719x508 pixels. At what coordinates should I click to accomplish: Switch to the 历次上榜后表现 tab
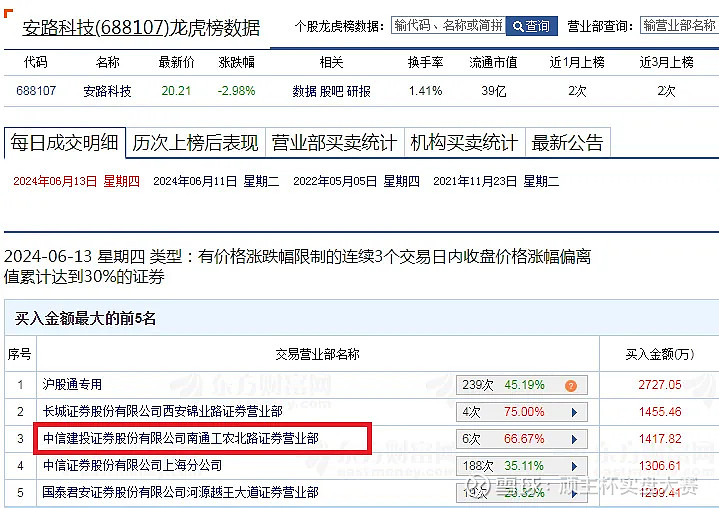(195, 143)
